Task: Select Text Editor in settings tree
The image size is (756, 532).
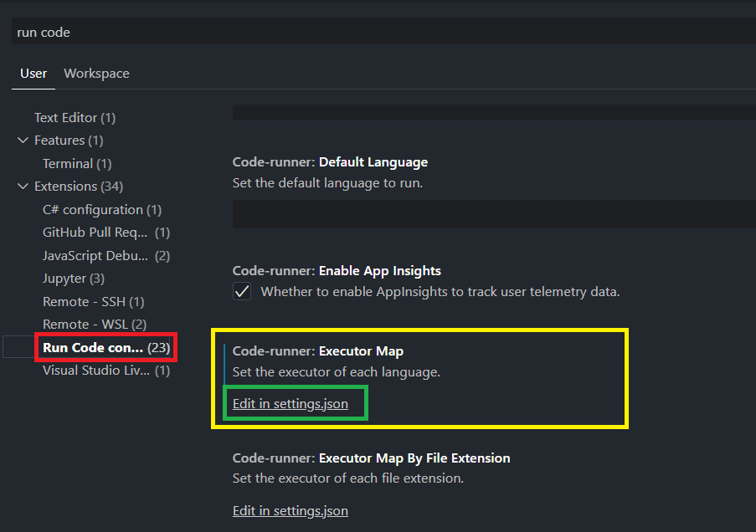Action: [x=75, y=118]
